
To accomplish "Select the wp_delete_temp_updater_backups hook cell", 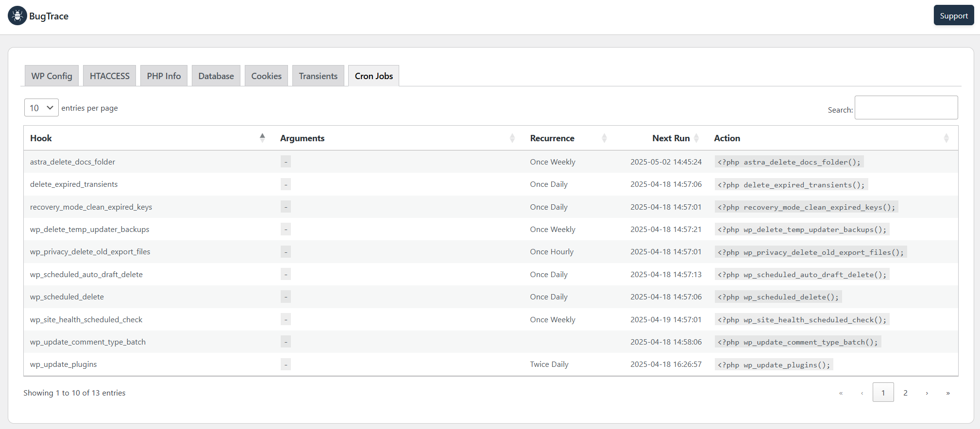I will (89, 230).
